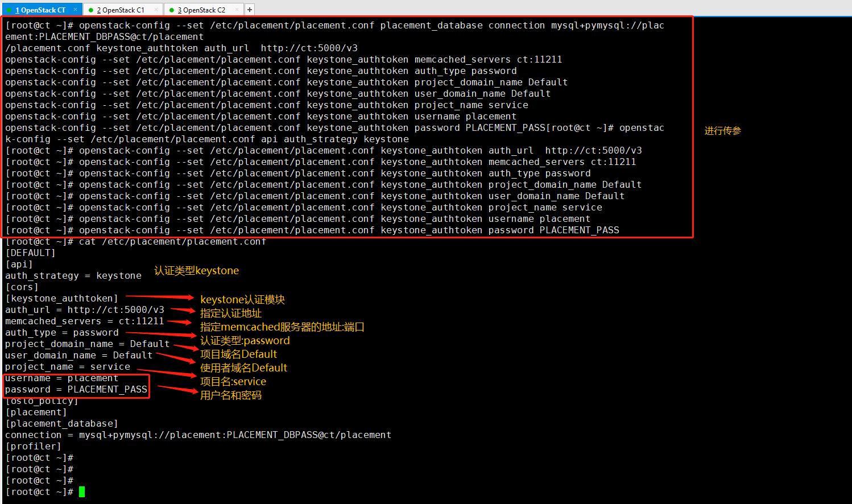Image resolution: width=852 pixels, height=504 pixels.
Task: Click the wrapped 'k-config --set' api auth_strategy keystone line
Action: 207,139
